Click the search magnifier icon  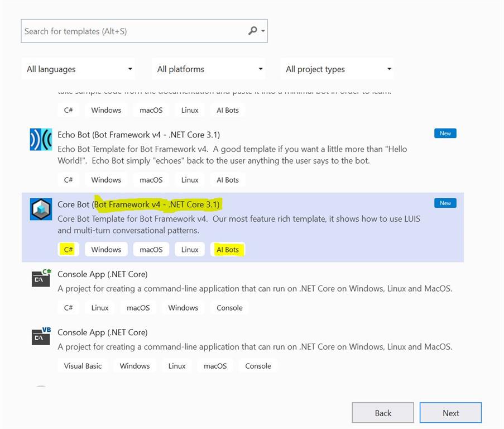tap(252, 31)
